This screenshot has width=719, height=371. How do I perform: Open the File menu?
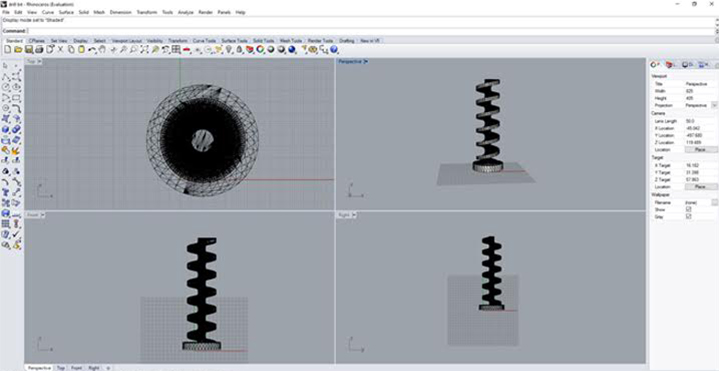click(x=6, y=12)
